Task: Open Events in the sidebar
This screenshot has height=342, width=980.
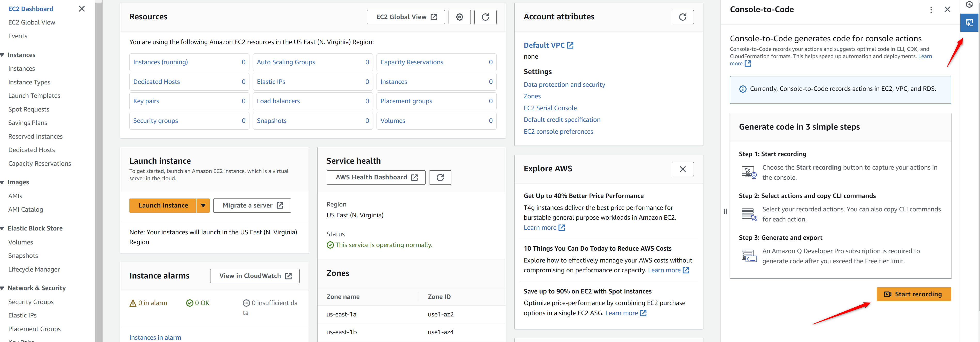Action: (18, 36)
